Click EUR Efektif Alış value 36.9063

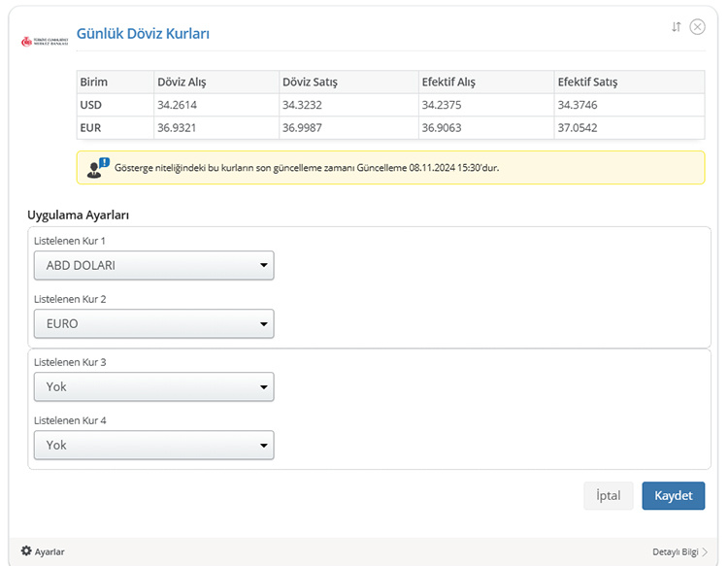[441, 128]
